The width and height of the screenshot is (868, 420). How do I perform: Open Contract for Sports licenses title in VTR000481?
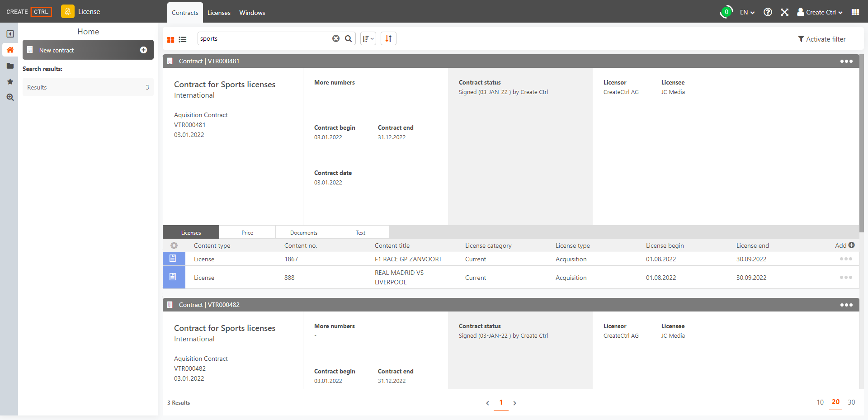[x=225, y=85]
